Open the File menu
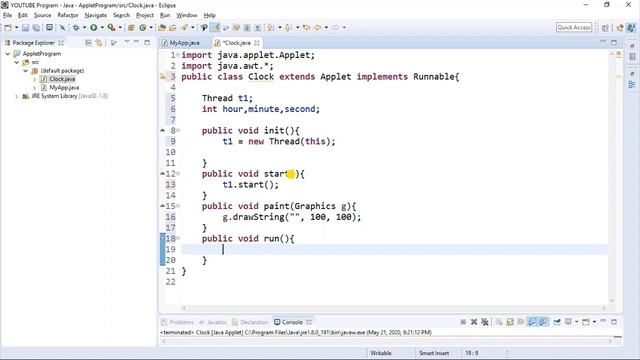640x360 pixels. (7, 15)
